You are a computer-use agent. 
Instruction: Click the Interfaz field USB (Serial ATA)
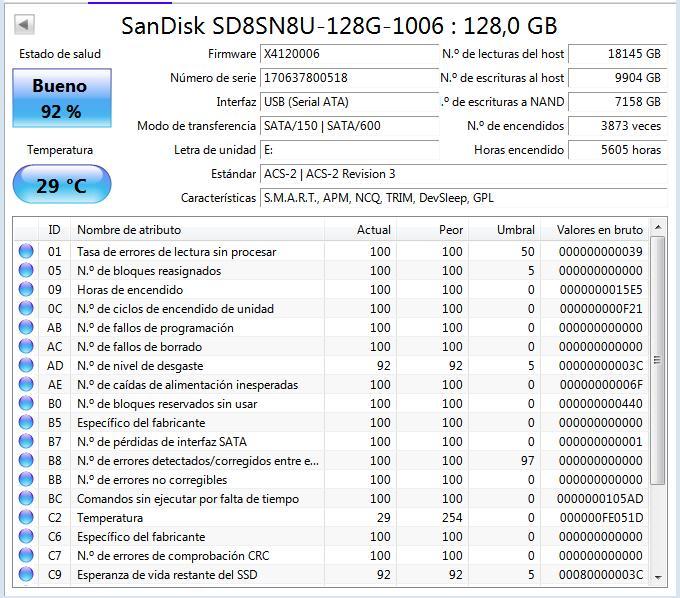349,102
